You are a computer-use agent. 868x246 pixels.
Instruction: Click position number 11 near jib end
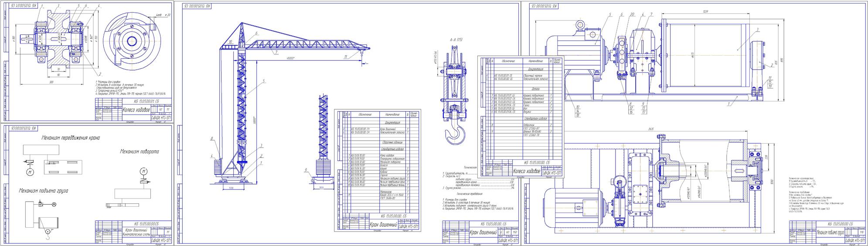(345, 57)
